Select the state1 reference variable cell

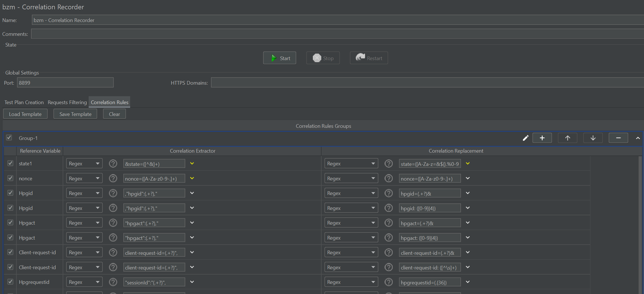[x=40, y=163]
